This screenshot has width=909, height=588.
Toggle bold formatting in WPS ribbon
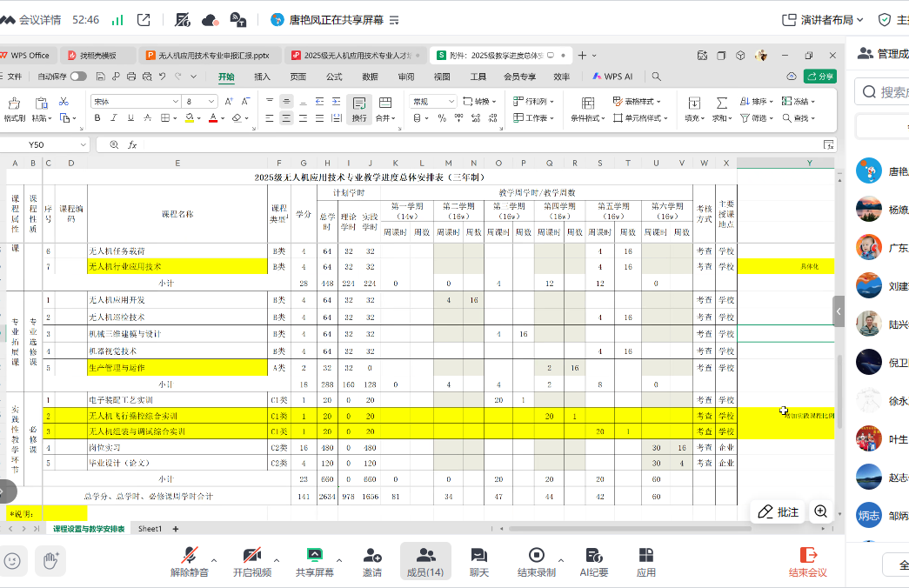pyautogui.click(x=97, y=118)
